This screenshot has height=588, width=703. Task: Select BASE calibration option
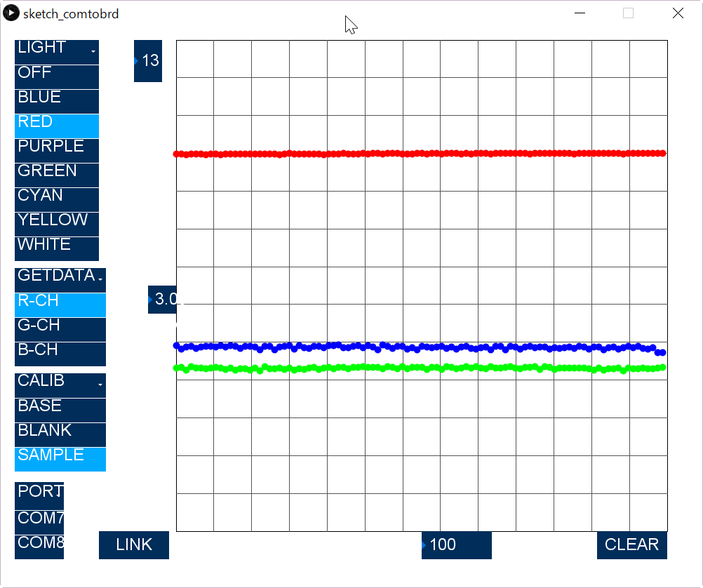pyautogui.click(x=60, y=410)
